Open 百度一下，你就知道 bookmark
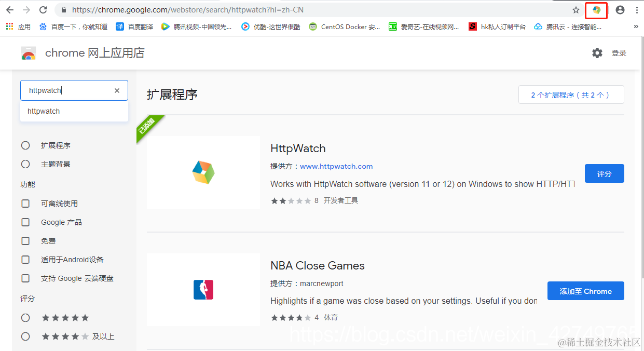Image resolution: width=644 pixels, height=351 pixels. coord(73,26)
